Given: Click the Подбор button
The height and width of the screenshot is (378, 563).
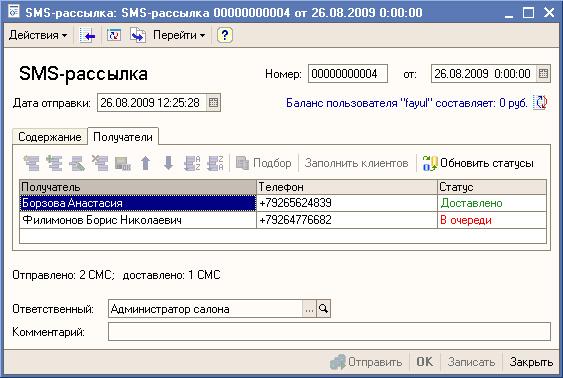Looking at the screenshot, I should click(264, 163).
